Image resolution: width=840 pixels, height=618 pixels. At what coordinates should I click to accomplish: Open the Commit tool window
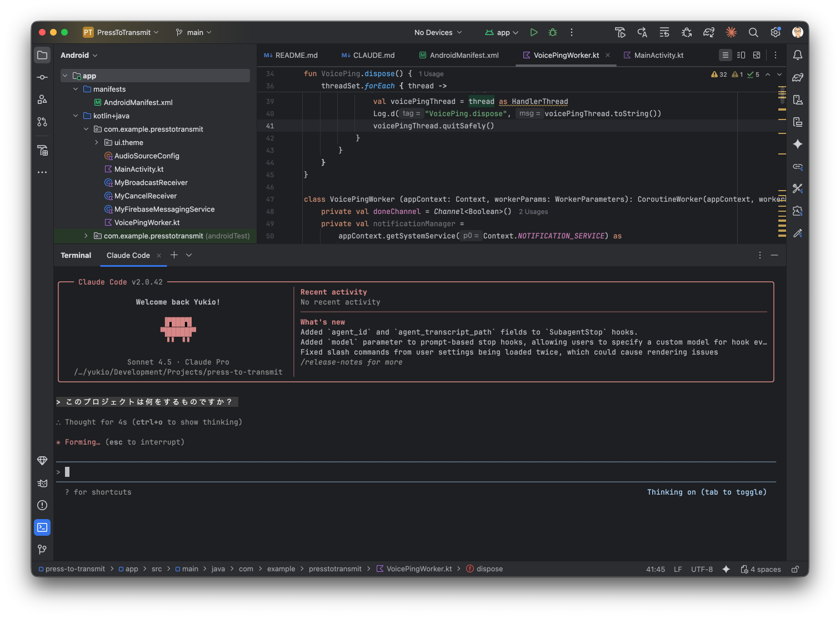pyautogui.click(x=42, y=77)
